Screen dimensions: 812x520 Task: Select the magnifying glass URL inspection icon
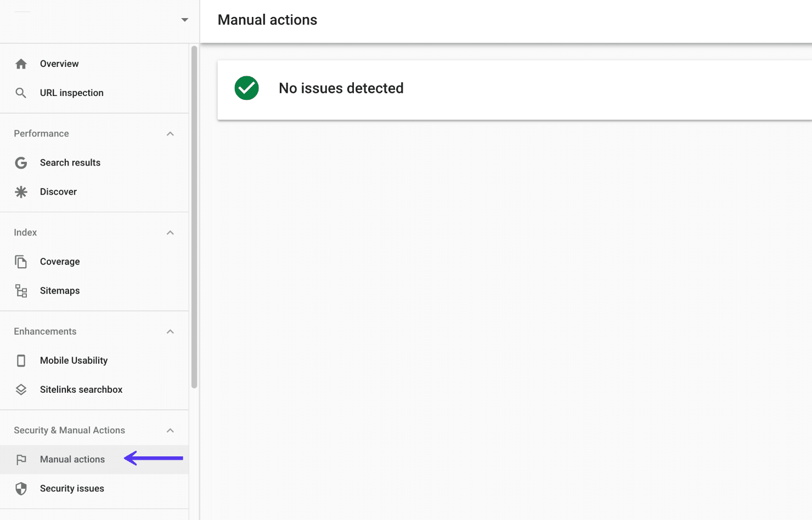click(x=21, y=93)
